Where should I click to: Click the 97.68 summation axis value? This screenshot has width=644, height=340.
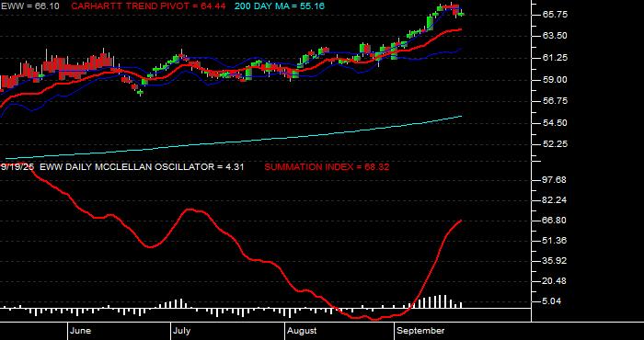555,179
